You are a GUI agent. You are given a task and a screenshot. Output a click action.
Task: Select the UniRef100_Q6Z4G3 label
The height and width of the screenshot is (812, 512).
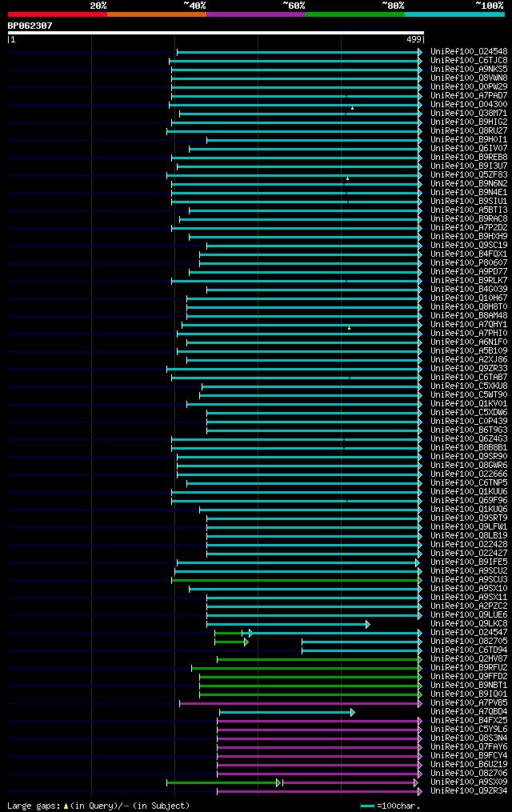[469, 438]
